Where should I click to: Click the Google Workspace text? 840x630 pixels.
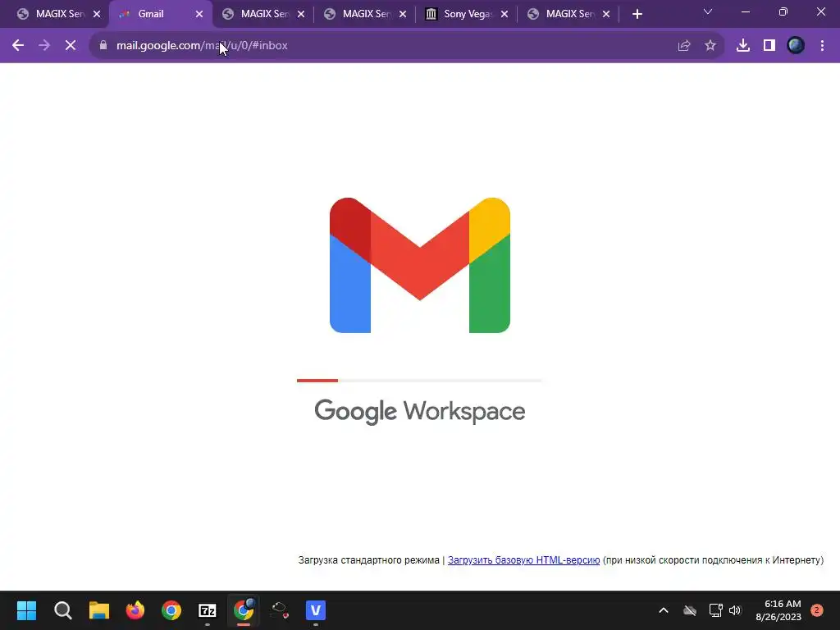(x=419, y=412)
